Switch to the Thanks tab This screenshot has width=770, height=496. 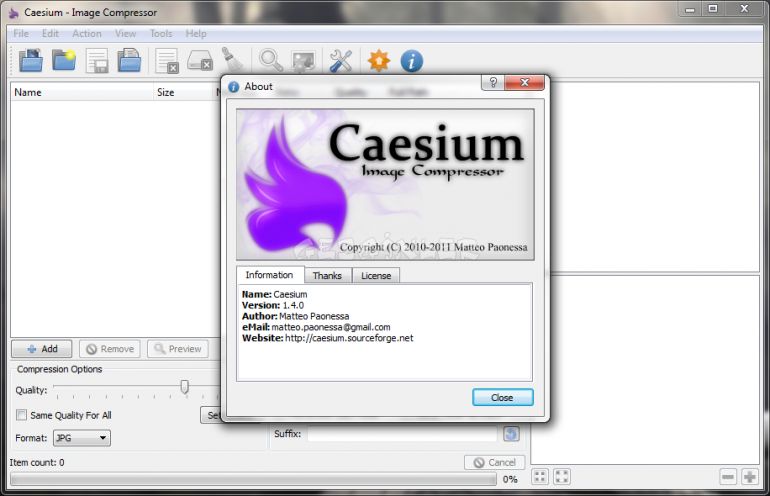(327, 276)
